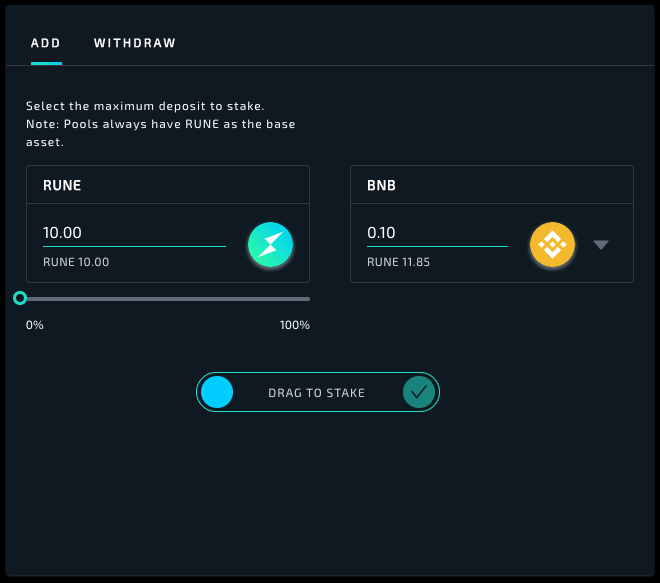
Task: Open the WITHDRAW tab
Action: coord(135,43)
